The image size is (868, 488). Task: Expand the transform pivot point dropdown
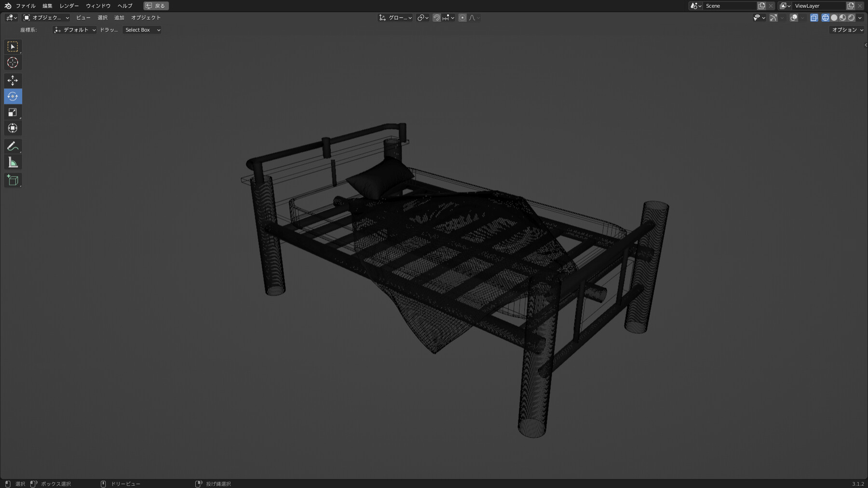(422, 17)
